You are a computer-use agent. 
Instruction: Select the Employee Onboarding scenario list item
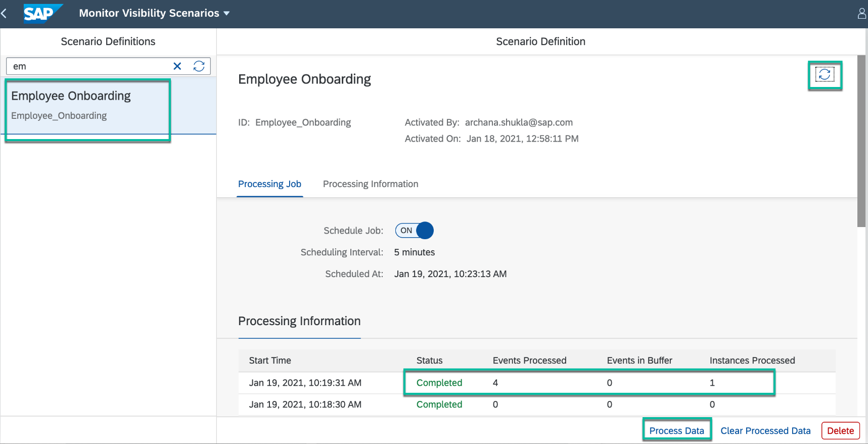tap(108, 106)
